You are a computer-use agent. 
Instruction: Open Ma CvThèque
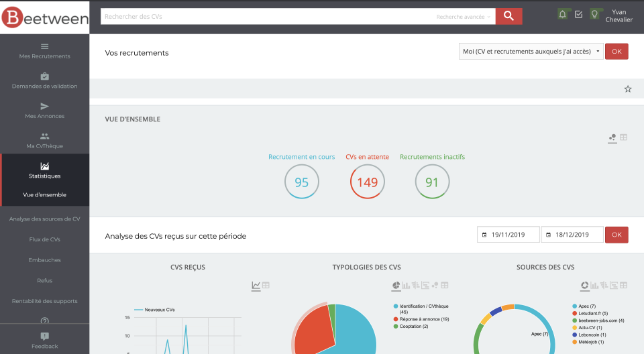pos(45,141)
